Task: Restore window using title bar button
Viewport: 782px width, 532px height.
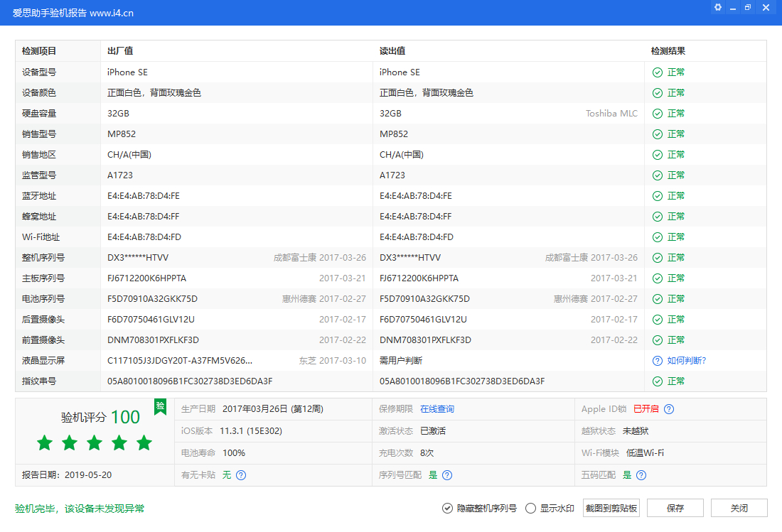Action: click(x=748, y=8)
